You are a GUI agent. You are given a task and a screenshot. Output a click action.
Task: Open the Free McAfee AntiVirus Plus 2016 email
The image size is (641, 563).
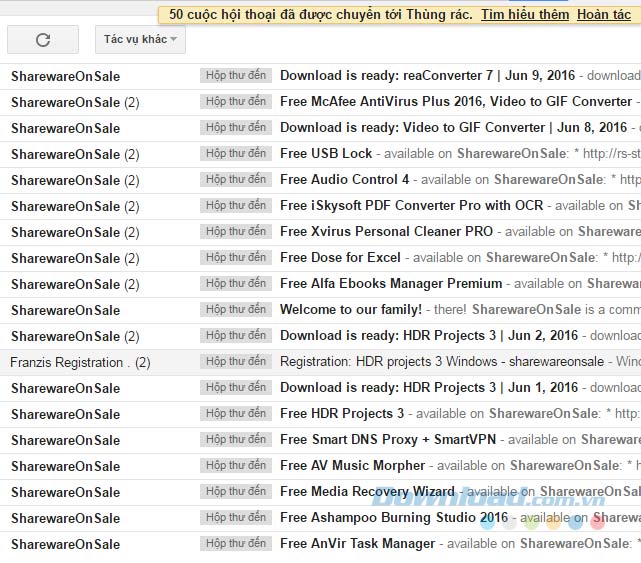coord(455,102)
